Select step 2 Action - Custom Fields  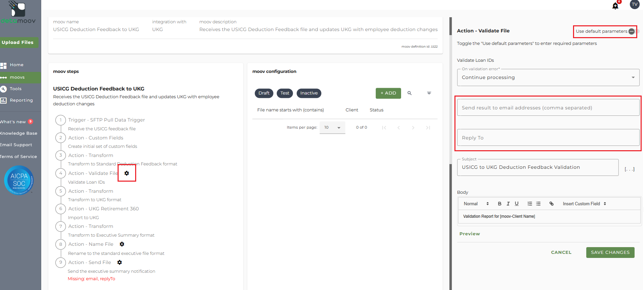(x=96, y=138)
